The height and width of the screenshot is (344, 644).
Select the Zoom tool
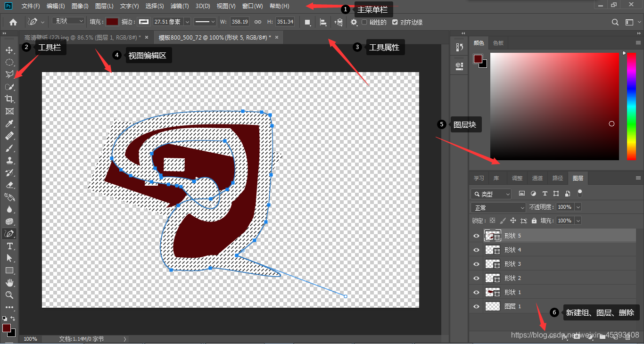pos(9,295)
